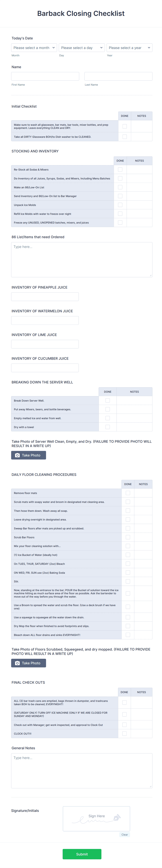Check the DONE box for Remove floor mats
This screenshot has width=162, height=868.
[x=128, y=493]
